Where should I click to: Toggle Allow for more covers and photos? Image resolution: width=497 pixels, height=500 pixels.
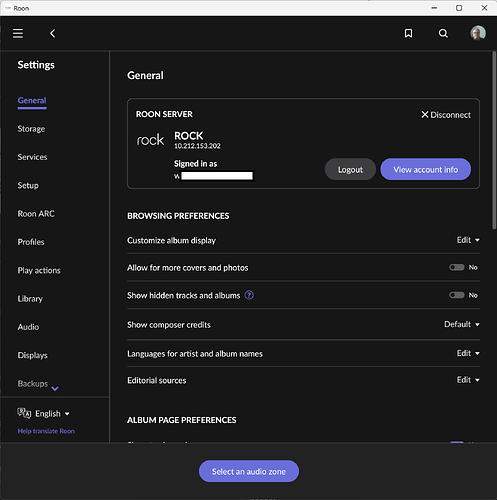tap(456, 267)
